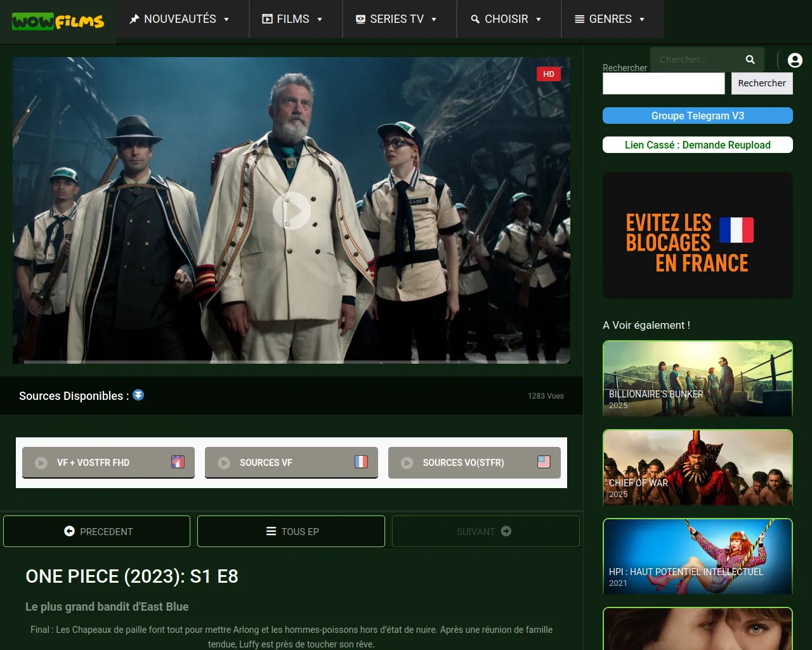Select the Sources VO(STFR) button

(475, 463)
